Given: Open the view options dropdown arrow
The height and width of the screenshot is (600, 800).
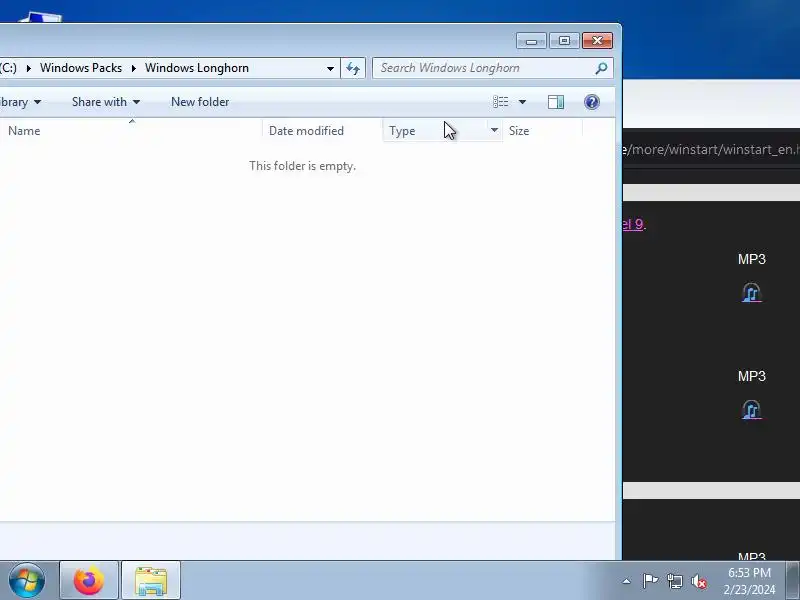Looking at the screenshot, I should point(522,102).
